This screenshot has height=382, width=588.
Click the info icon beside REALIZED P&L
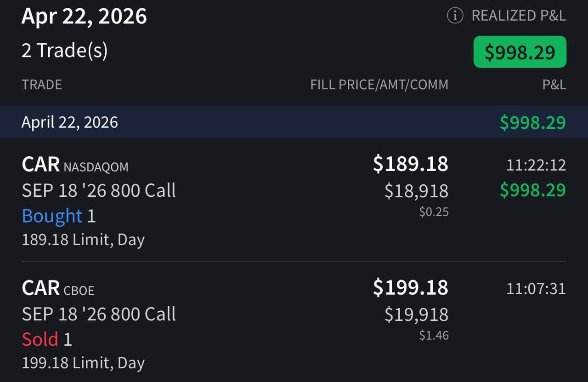pyautogui.click(x=455, y=16)
